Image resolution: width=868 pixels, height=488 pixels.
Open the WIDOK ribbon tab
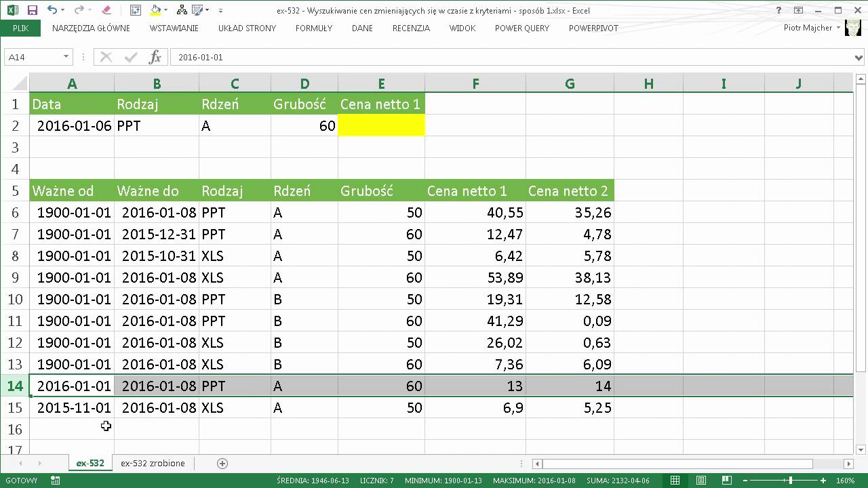[x=462, y=28]
